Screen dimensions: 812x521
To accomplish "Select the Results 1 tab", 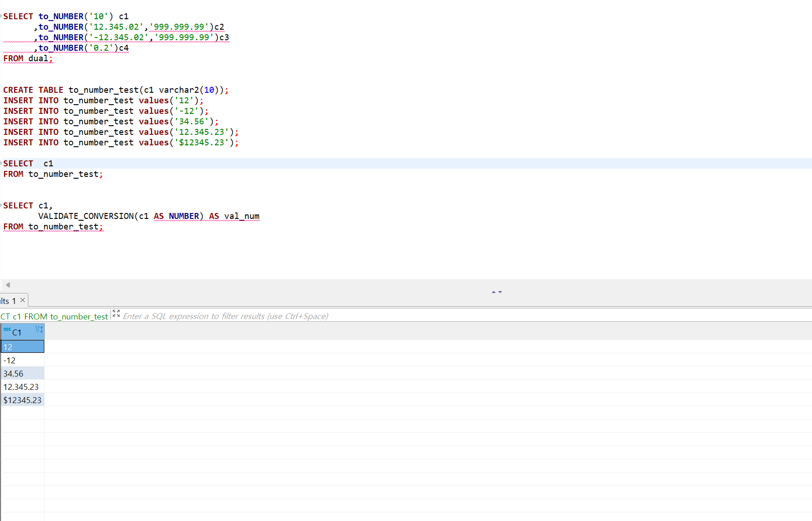I will [x=8, y=301].
